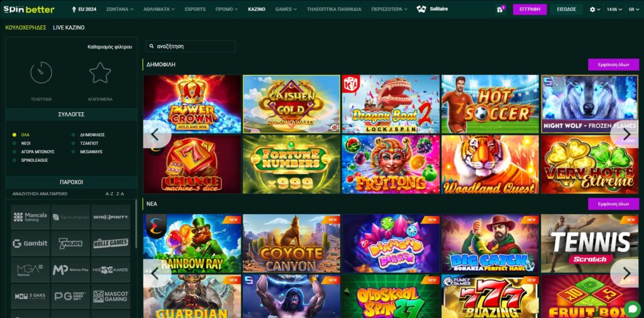The image size is (644, 318).
Task: Click the settings gear icon
Action: pyautogui.click(x=592, y=9)
